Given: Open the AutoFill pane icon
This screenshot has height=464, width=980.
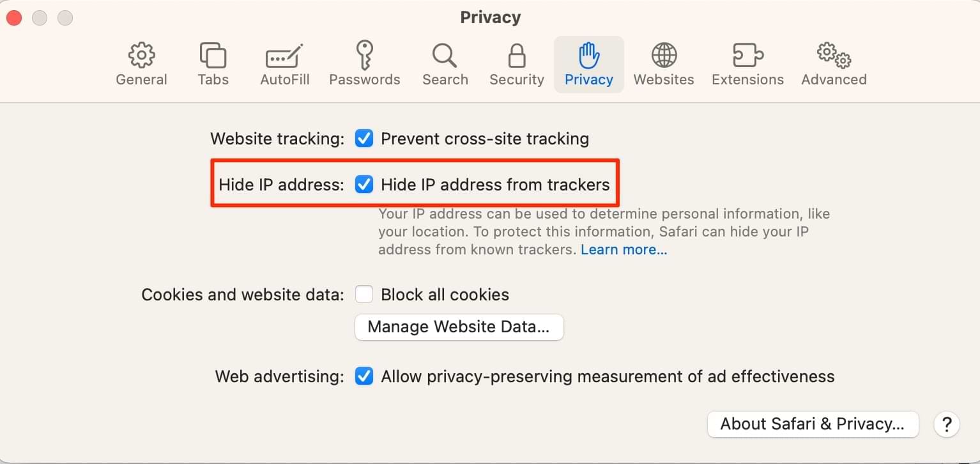Looking at the screenshot, I should [284, 56].
